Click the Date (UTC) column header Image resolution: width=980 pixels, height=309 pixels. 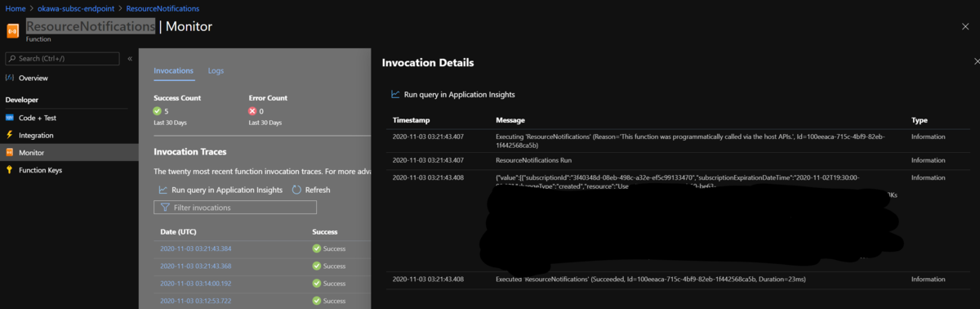click(179, 232)
